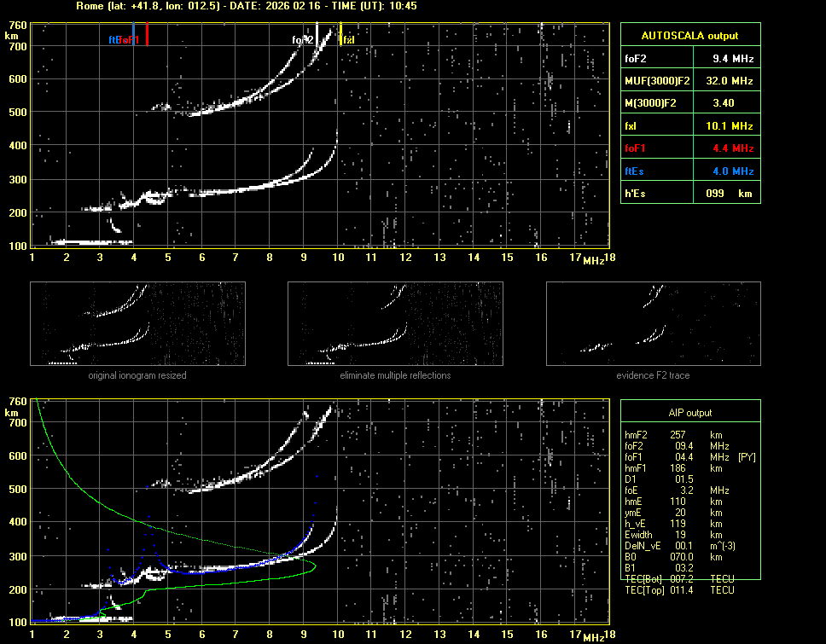Click the red foF1 marker on top ionogram
The image size is (826, 644).
pos(147,36)
